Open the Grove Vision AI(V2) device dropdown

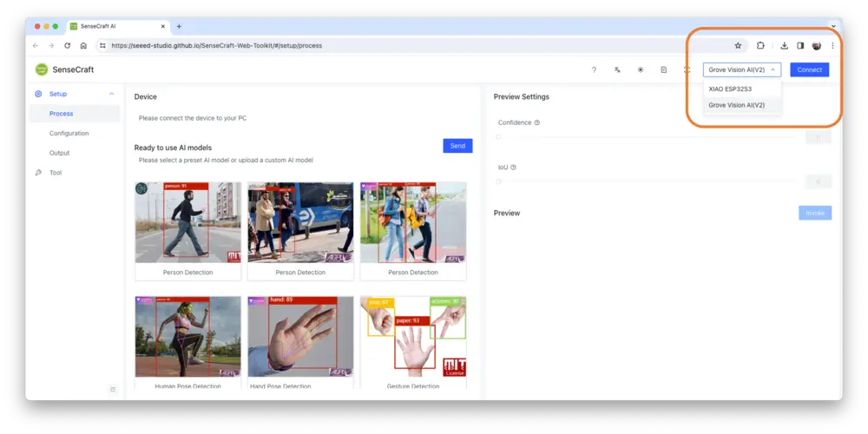[742, 69]
